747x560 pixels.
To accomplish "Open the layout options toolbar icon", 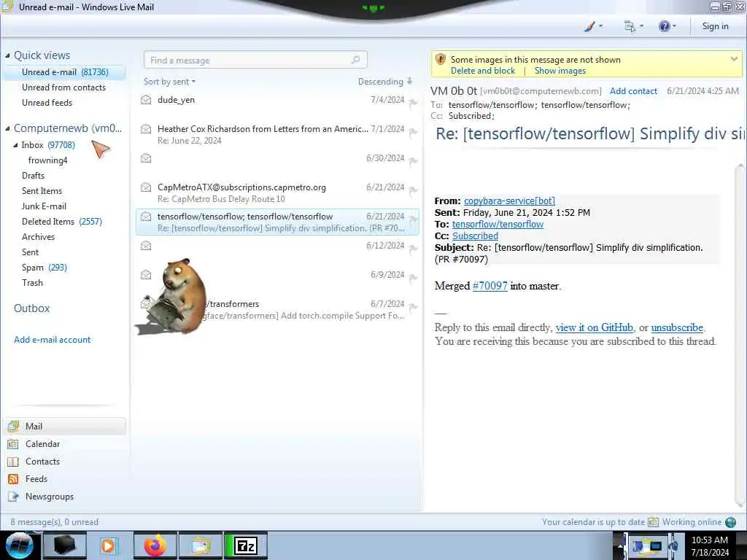I will click(x=633, y=26).
